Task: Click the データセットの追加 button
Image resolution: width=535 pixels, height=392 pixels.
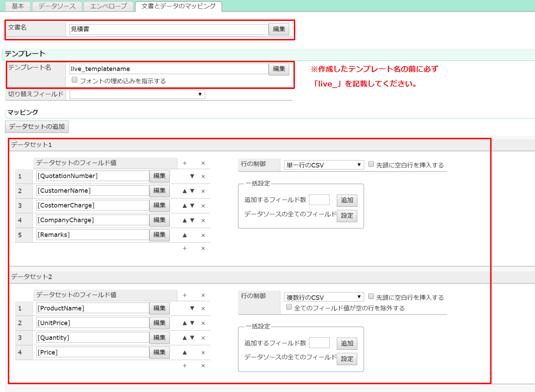Action: click(37, 127)
